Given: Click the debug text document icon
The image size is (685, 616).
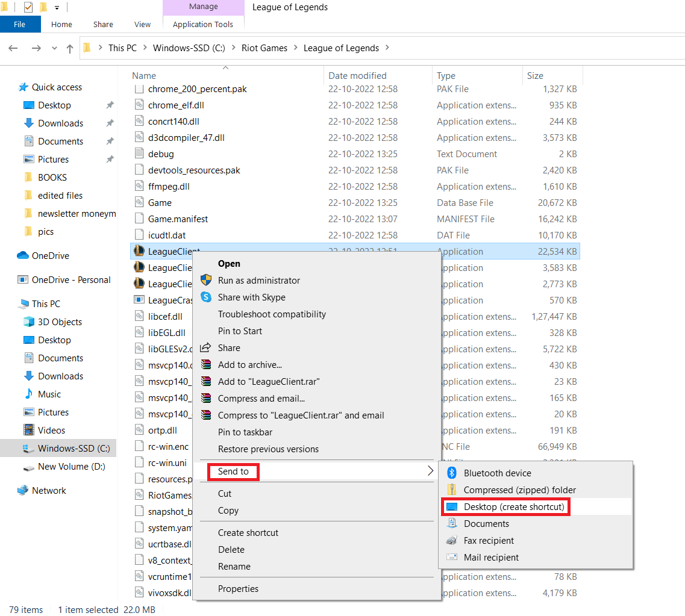Looking at the screenshot, I should pos(139,154).
